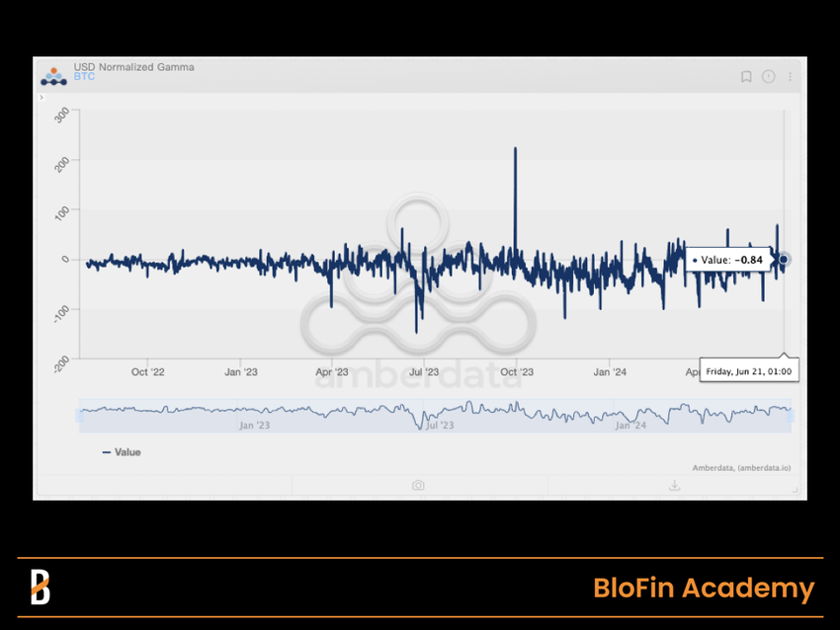The image size is (840, 630).
Task: Grab the left range navigator handle
Action: pyautogui.click(x=79, y=416)
